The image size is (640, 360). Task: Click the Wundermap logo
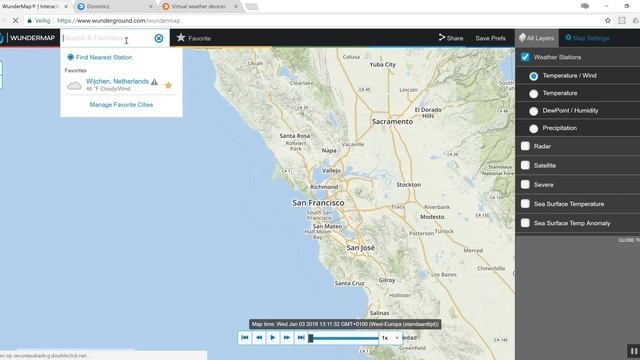[x=28, y=38]
